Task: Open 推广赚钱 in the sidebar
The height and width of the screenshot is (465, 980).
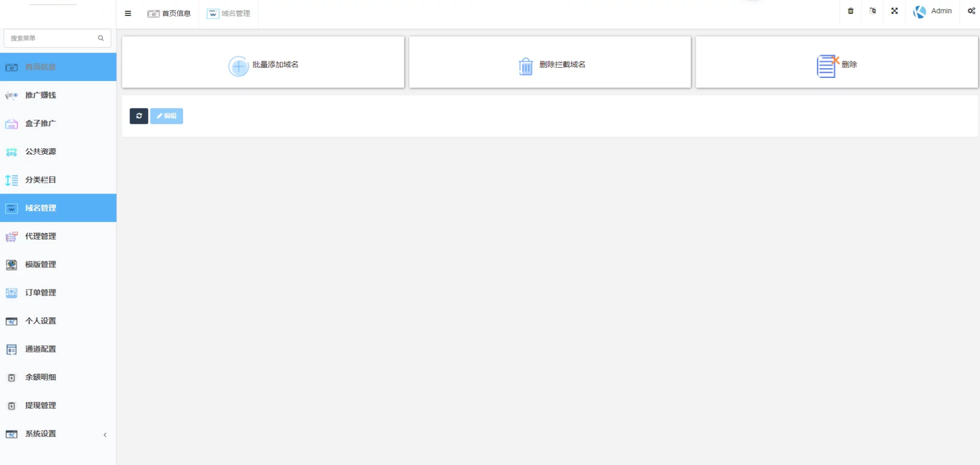Action: (58, 95)
